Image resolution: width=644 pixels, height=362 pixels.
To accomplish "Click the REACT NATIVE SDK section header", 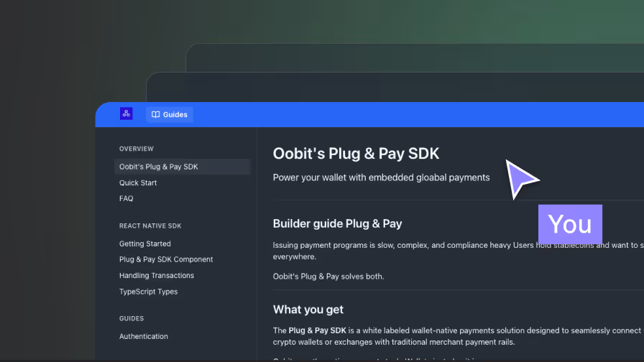I will coord(150,226).
